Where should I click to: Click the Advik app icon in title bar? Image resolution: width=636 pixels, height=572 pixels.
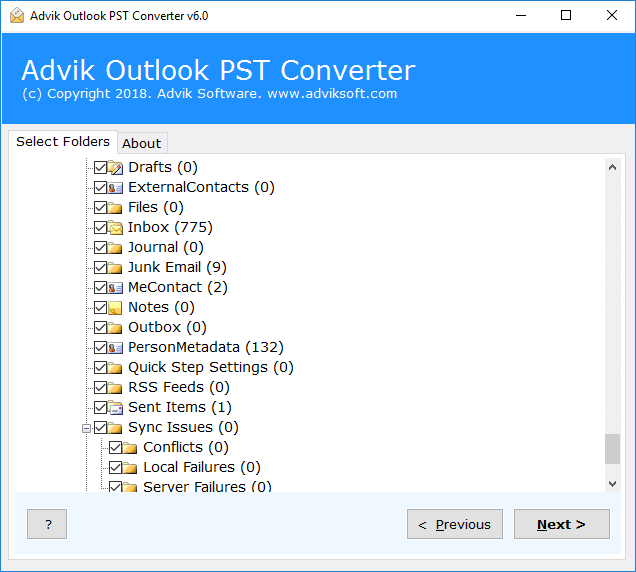17,16
